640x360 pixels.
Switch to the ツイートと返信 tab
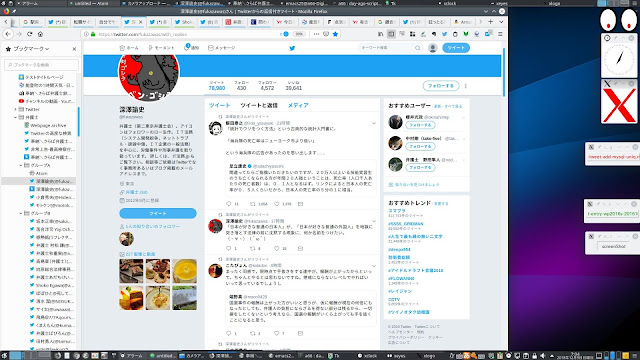coord(259,105)
